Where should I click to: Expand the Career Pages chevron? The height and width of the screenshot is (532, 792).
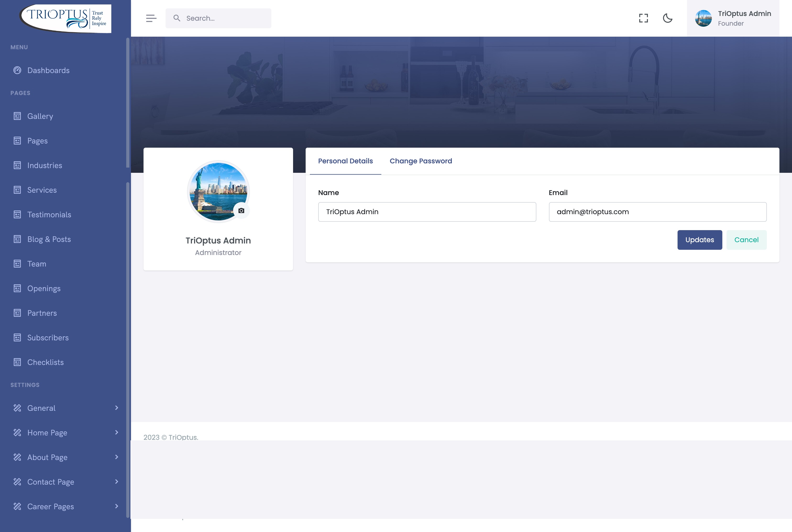[116, 506]
